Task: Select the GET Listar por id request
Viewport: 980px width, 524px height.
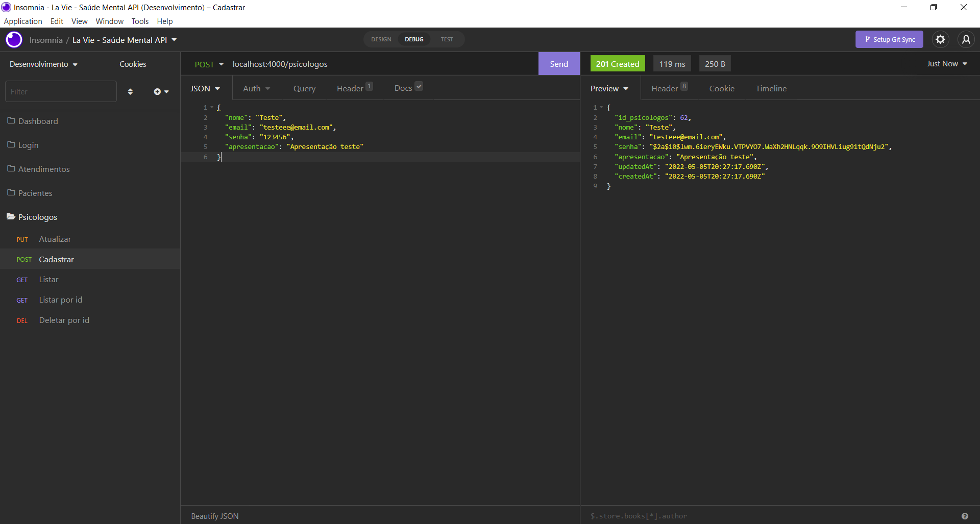Action: click(90, 300)
